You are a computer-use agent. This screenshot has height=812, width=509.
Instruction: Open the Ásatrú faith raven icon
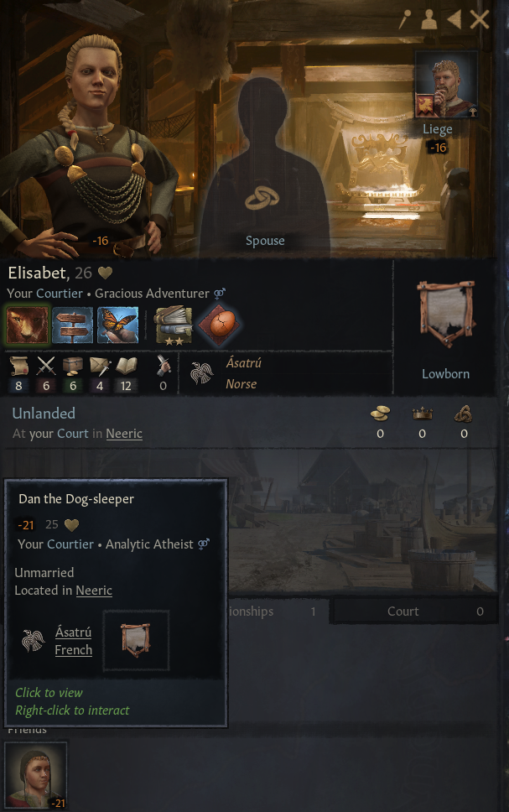(x=201, y=372)
